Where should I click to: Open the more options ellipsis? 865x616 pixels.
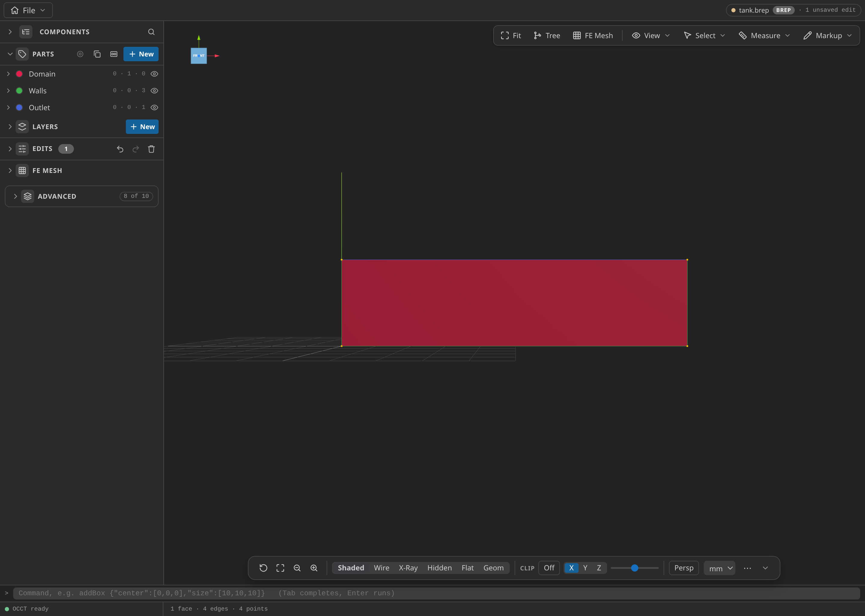pos(747,568)
